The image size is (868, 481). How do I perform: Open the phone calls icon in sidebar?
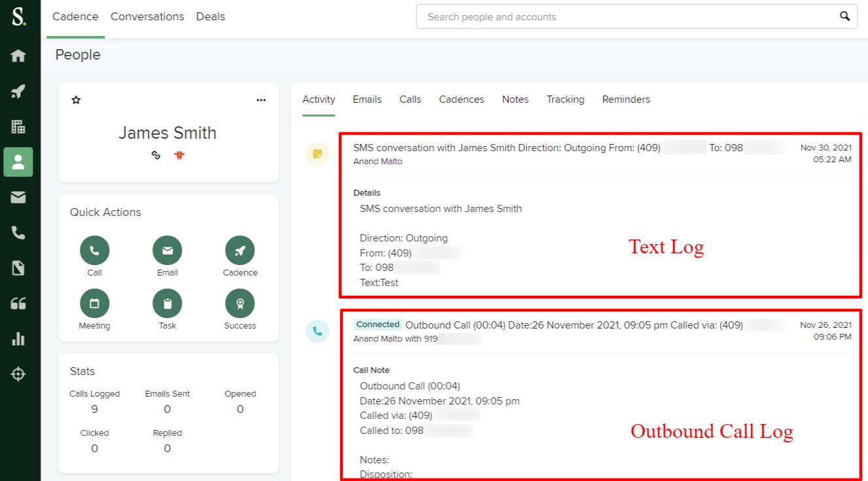point(18,232)
